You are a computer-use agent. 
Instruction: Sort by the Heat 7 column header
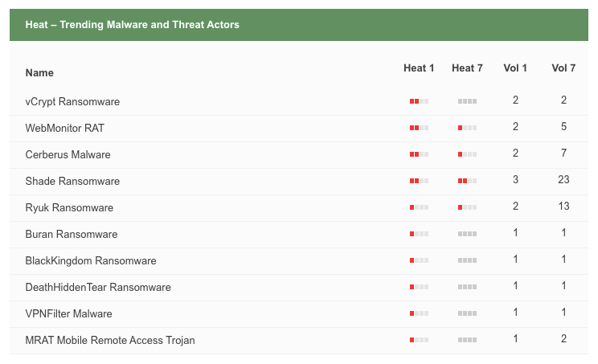tap(467, 68)
